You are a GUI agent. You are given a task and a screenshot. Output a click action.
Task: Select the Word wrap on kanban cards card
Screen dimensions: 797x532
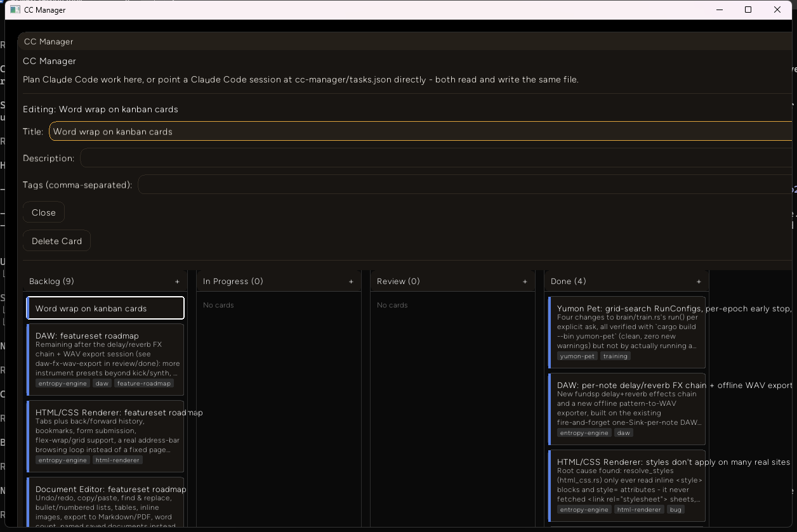click(x=105, y=308)
